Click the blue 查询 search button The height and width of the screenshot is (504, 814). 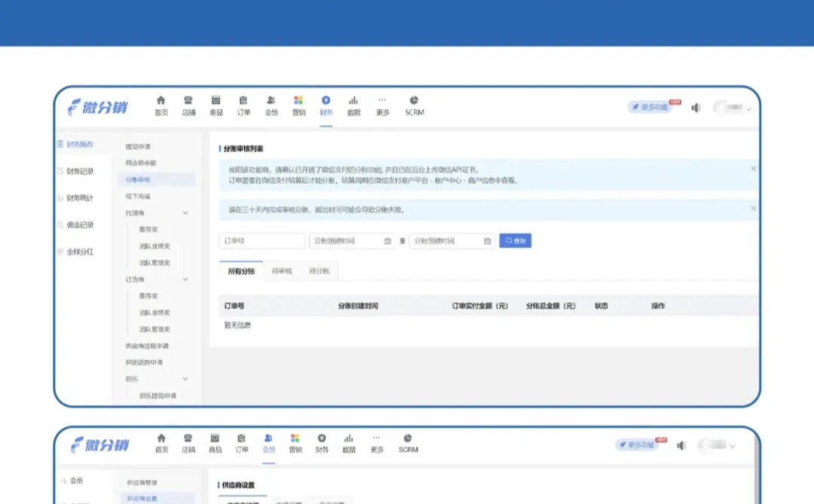pos(515,241)
